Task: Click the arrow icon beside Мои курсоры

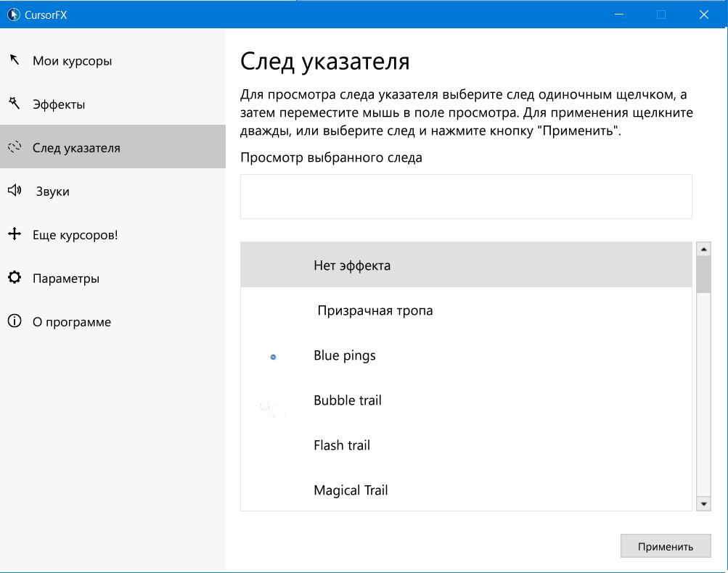Action: (x=15, y=59)
